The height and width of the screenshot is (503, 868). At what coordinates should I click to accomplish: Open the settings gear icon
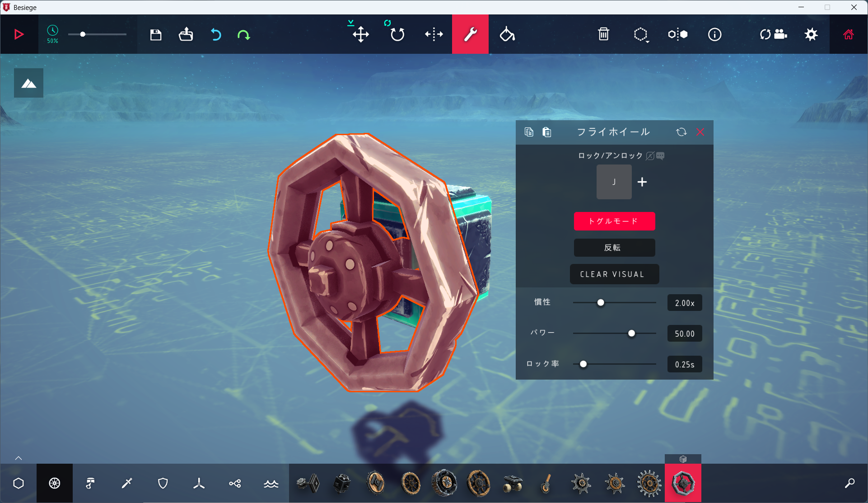pyautogui.click(x=811, y=34)
